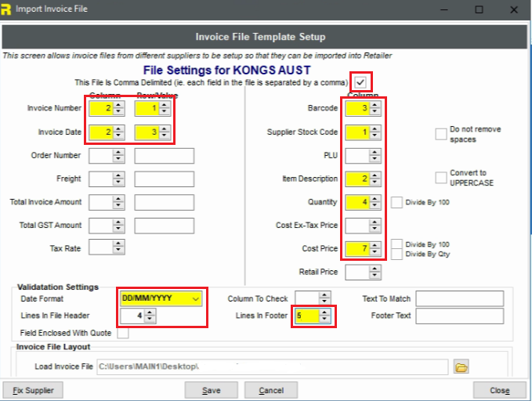Click the Retailer app icon in title bar
The image size is (532, 401).
pos(7,9)
